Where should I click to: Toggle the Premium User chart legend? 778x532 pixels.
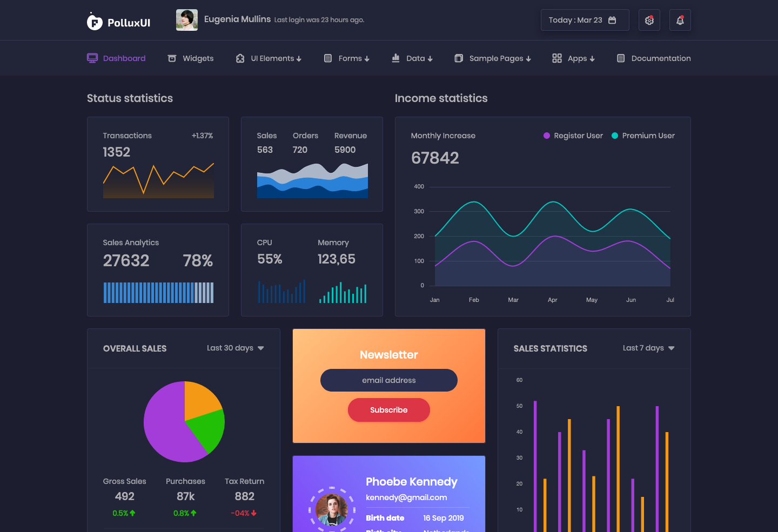(x=643, y=136)
